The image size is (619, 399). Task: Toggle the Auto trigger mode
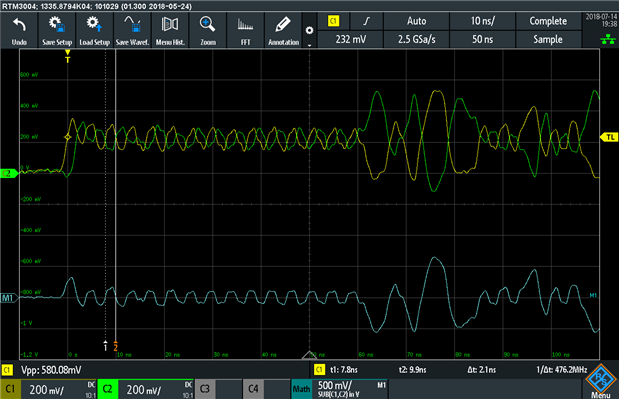[416, 21]
